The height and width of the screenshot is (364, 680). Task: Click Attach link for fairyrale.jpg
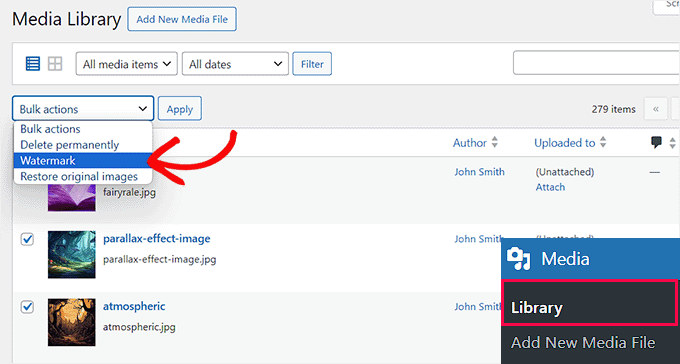[550, 187]
